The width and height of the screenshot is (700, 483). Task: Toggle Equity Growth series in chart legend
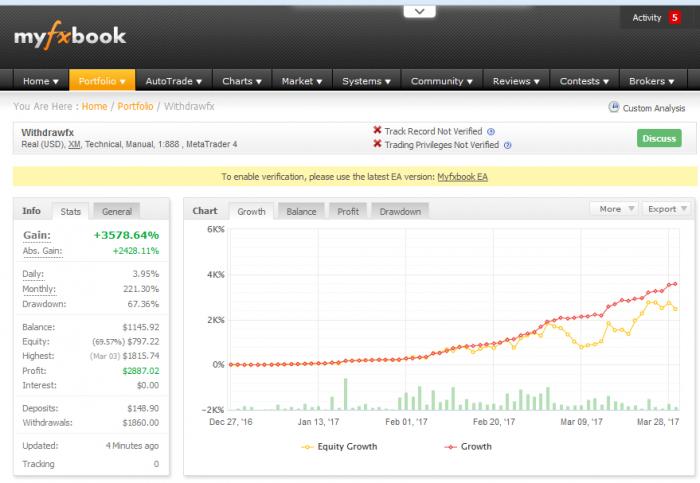point(339,446)
